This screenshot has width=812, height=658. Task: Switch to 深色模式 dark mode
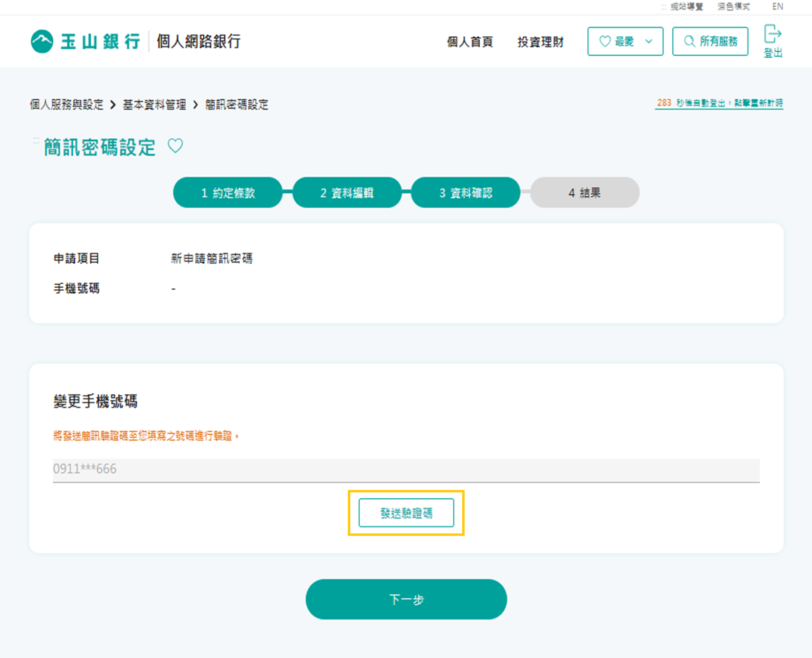click(733, 6)
